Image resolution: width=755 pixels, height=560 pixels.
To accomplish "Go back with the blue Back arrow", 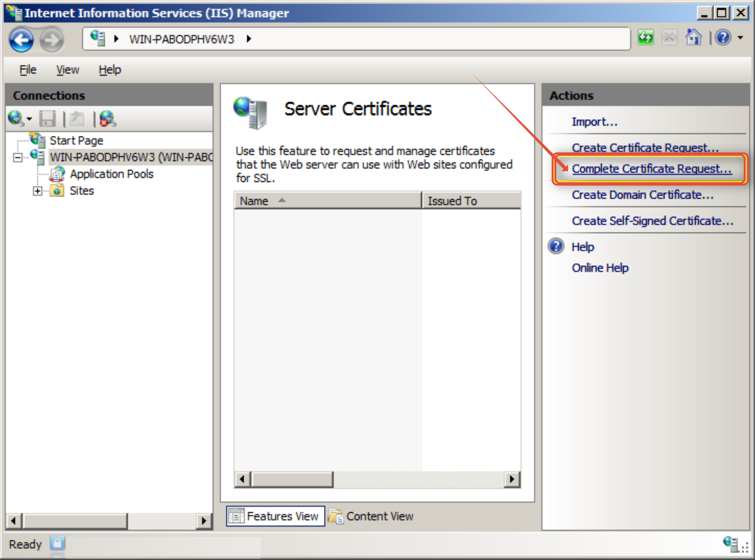I will click(22, 40).
